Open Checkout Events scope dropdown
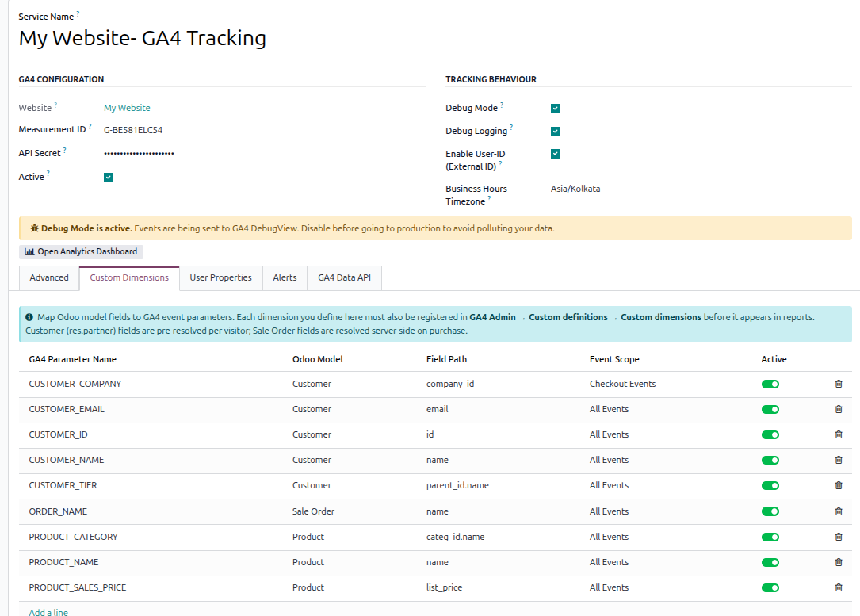This screenshot has height=616, width=860. coord(622,384)
